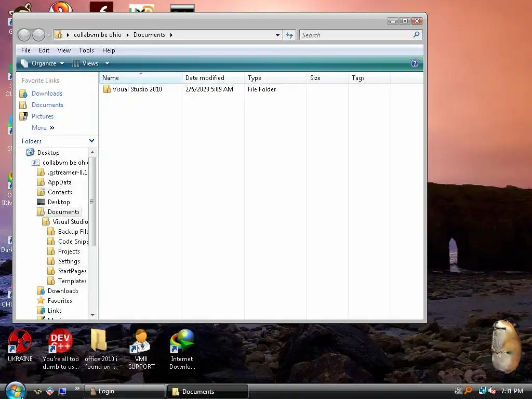Image resolution: width=532 pixels, height=399 pixels.
Task: Click the Views toolbar icon
Action: click(76, 63)
